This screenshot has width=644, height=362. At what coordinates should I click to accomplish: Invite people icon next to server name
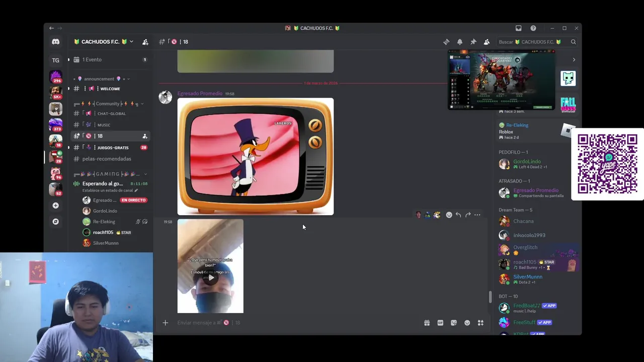pyautogui.click(x=145, y=42)
